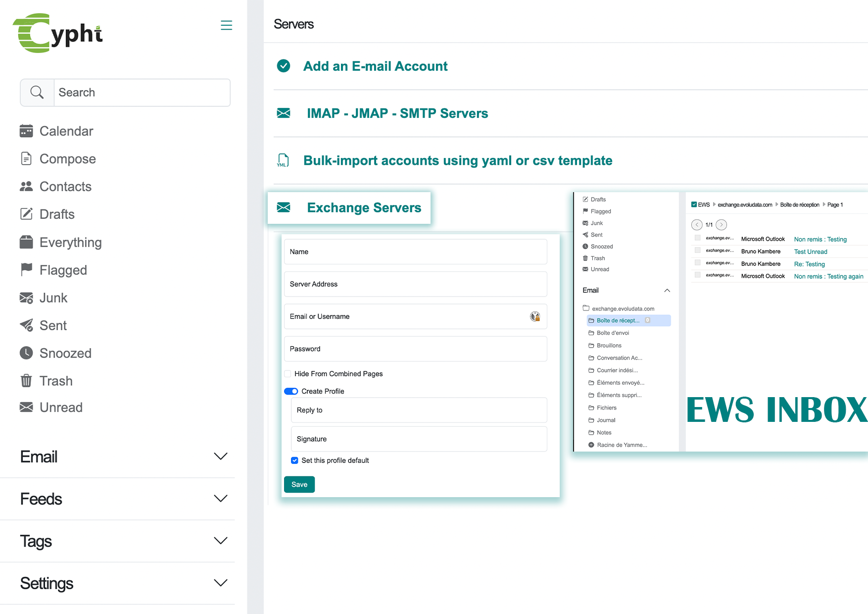Open the Junk folder icon
Viewport: 868px width, 614px height.
(27, 298)
